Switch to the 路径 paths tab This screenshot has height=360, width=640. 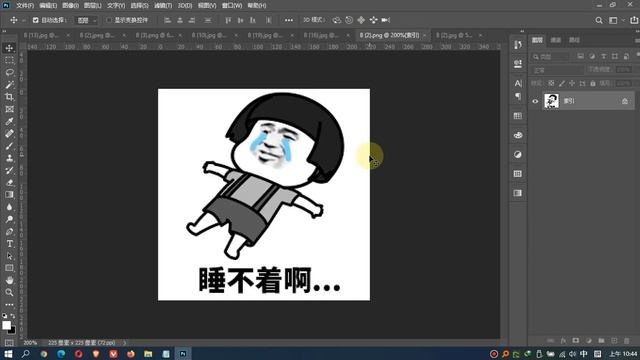574,40
